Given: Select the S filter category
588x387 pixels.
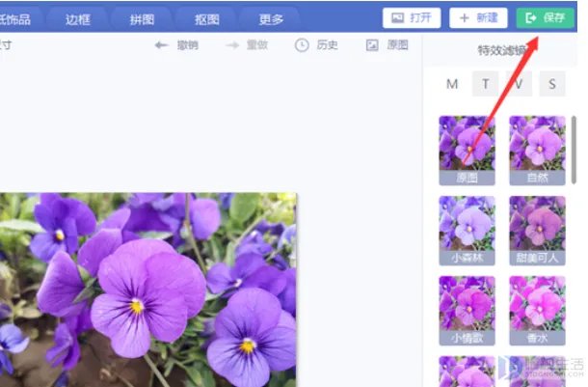Looking at the screenshot, I should (552, 84).
